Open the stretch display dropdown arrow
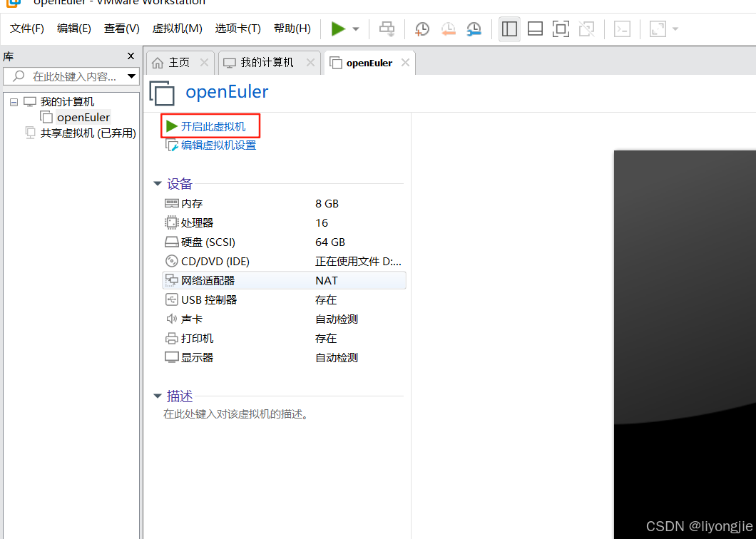 (x=675, y=29)
